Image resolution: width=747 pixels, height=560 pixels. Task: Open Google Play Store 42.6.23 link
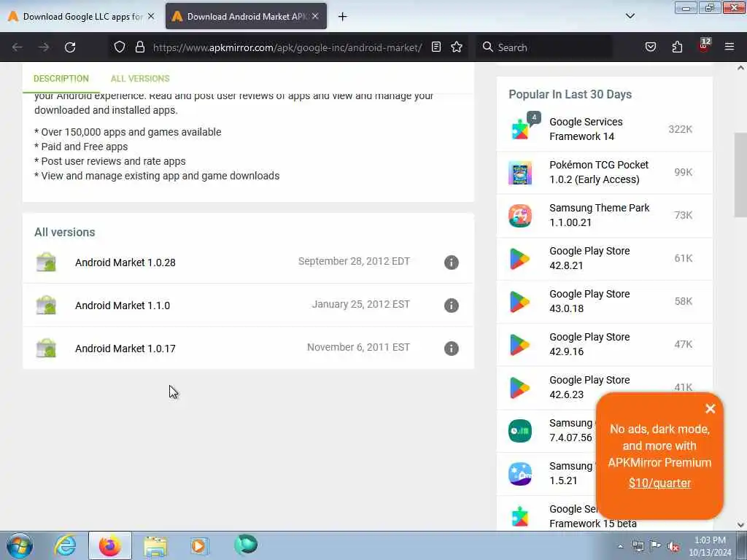589,387
